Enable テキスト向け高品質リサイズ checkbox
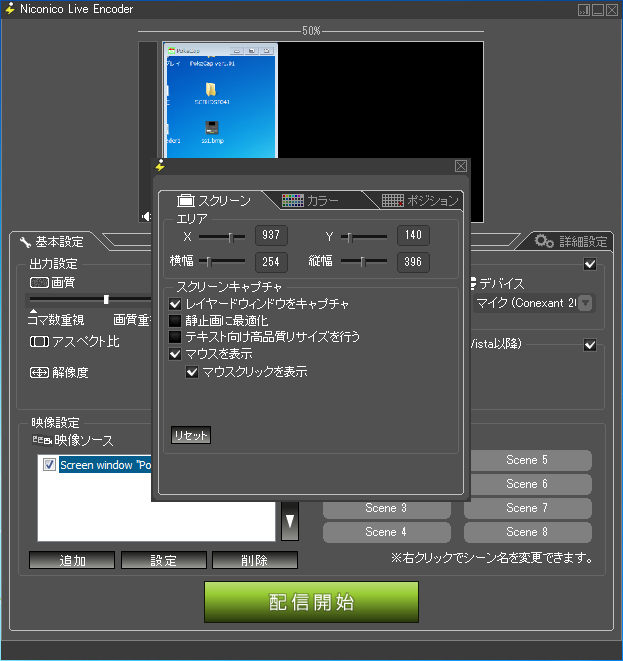Viewport: 623px width, 661px height. click(x=175, y=337)
